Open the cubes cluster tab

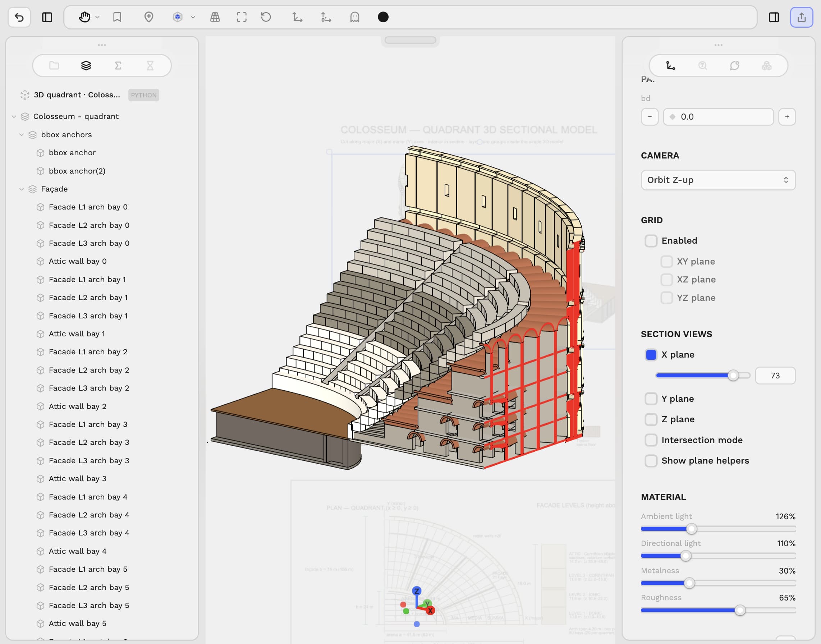point(767,66)
